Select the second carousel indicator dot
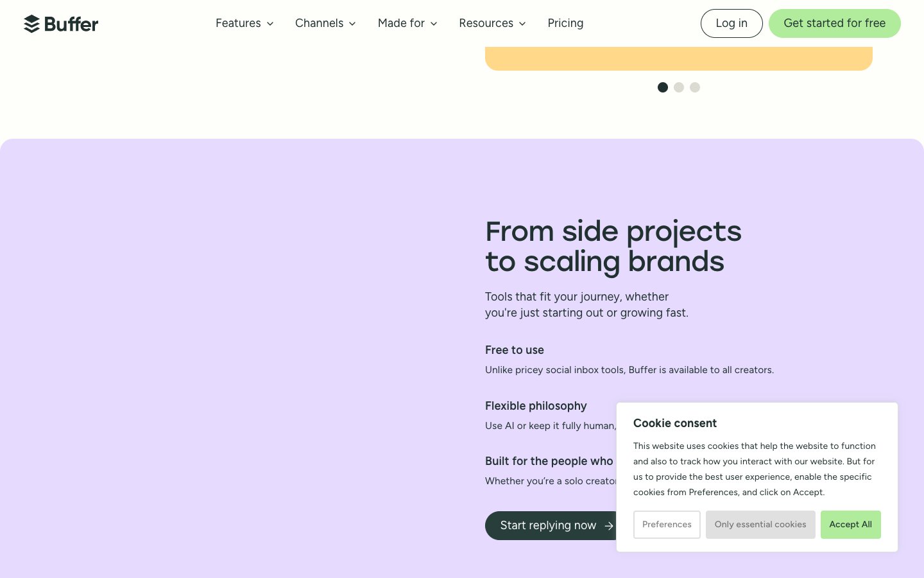The width and height of the screenshot is (924, 578). [x=679, y=87]
